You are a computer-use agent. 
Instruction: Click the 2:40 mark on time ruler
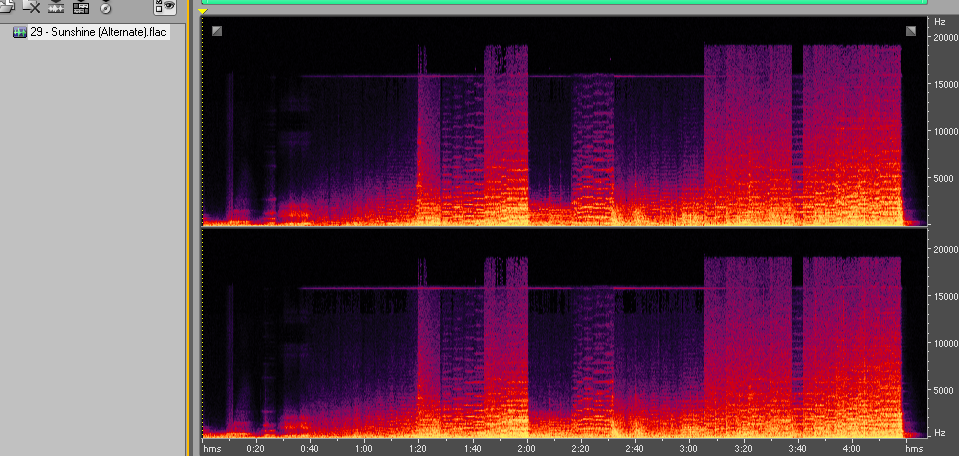click(635, 449)
